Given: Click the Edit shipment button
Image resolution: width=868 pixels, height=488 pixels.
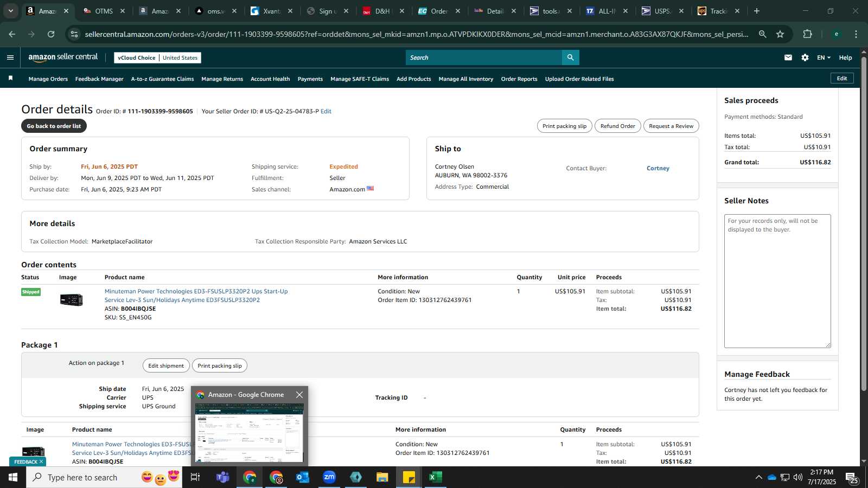Looking at the screenshot, I should (x=166, y=365).
